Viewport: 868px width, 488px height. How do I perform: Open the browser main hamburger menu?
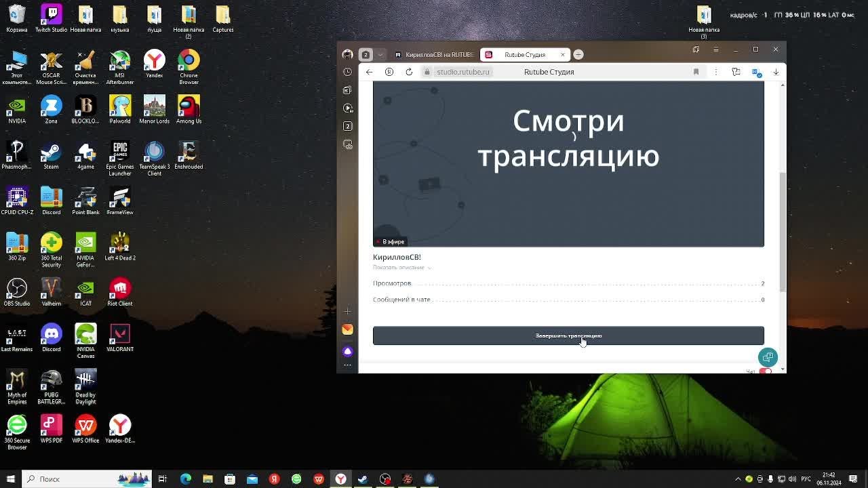point(716,49)
